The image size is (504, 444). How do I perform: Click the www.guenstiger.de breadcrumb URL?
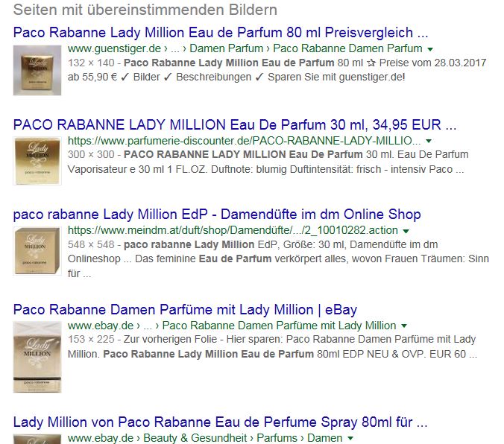[114, 48]
